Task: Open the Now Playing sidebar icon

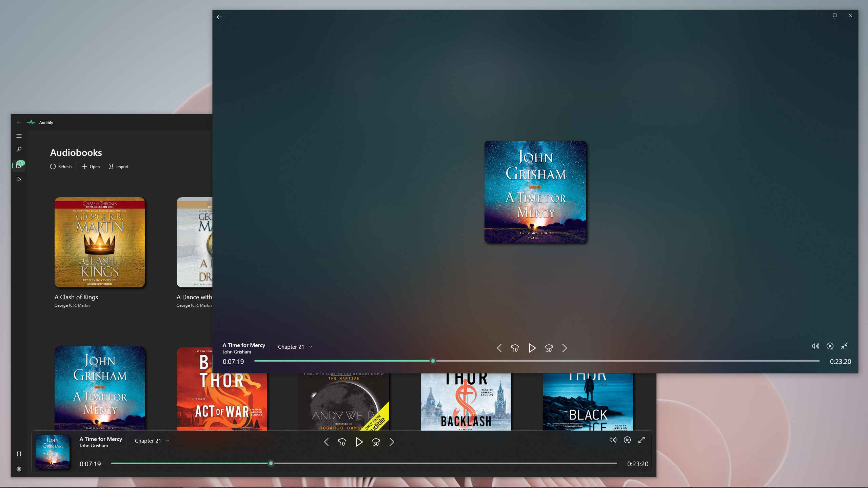Action: pos(19,179)
